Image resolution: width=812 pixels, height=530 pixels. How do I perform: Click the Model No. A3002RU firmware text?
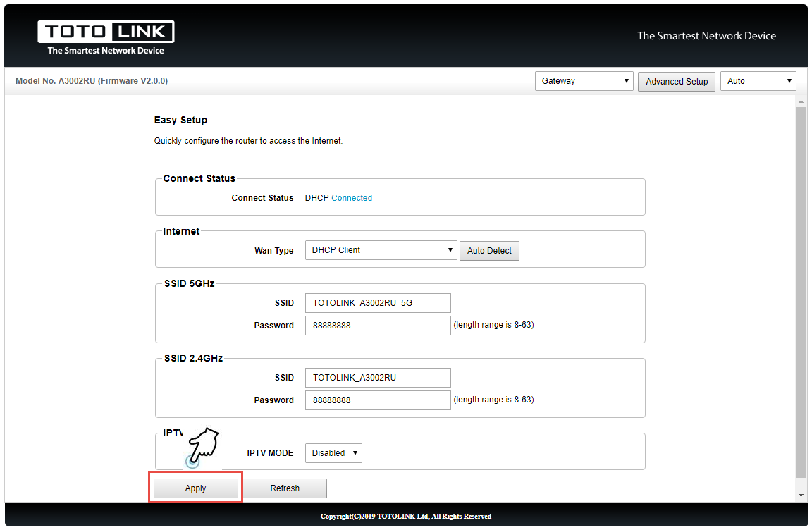pyautogui.click(x=92, y=81)
